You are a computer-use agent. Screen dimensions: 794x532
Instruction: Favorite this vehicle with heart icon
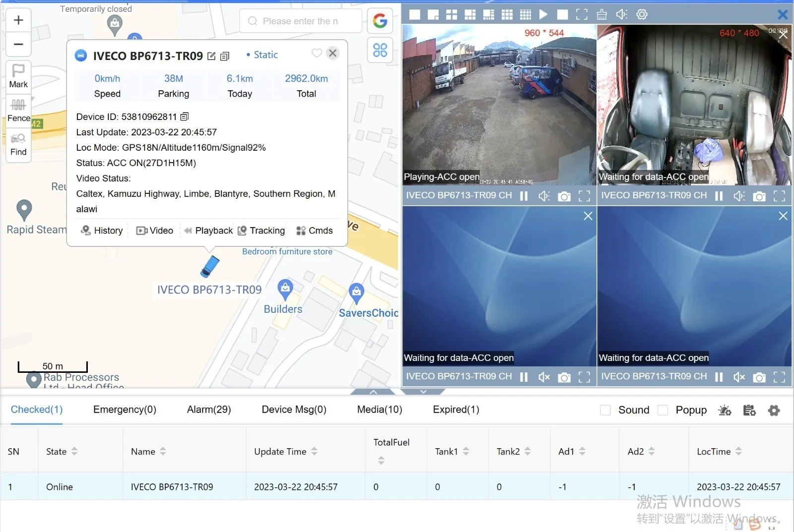tap(317, 53)
